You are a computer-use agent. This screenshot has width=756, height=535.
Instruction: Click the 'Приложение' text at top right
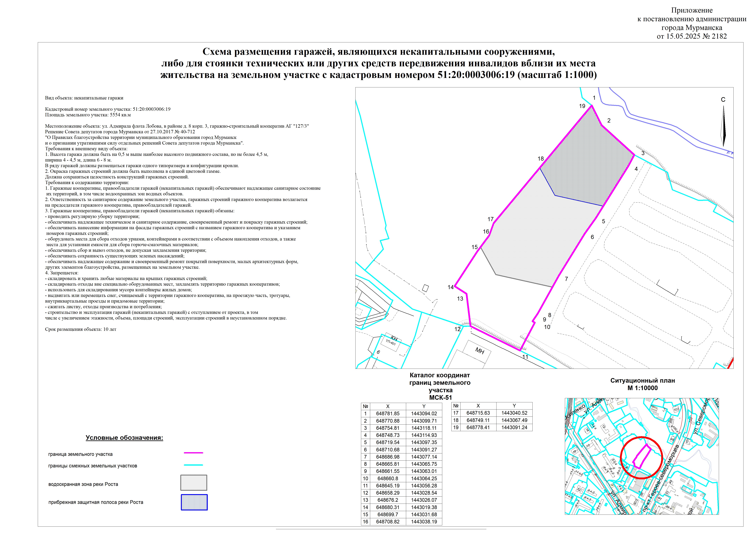692,11
